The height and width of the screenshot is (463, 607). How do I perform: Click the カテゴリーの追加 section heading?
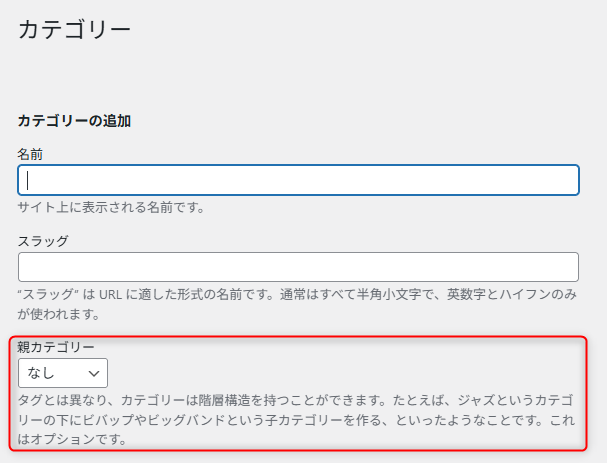pos(74,121)
